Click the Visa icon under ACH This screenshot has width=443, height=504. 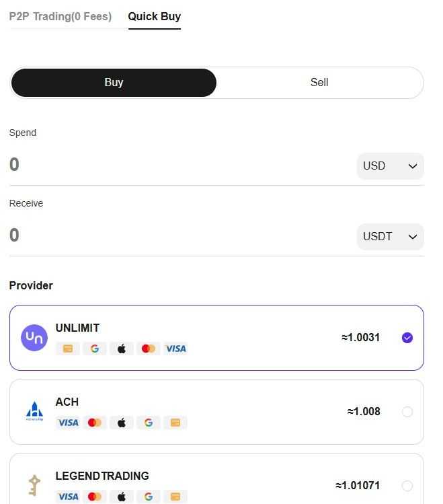pyautogui.click(x=68, y=423)
